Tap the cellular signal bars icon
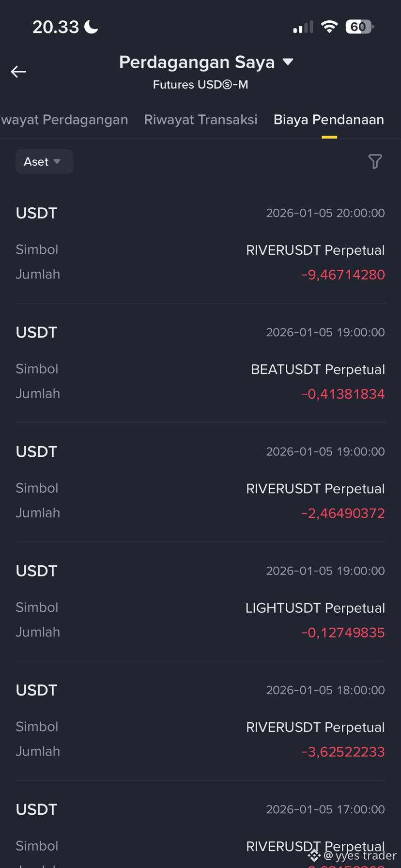 pyautogui.click(x=303, y=27)
